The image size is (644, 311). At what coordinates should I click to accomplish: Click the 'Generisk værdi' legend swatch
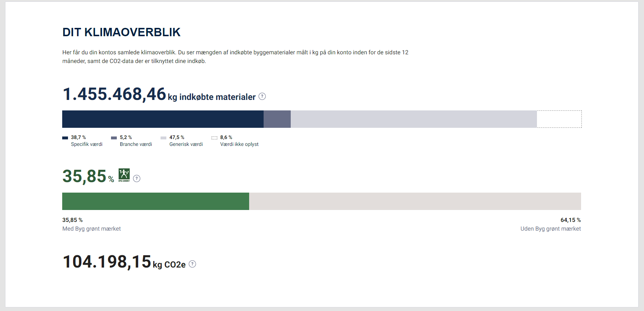click(x=163, y=138)
